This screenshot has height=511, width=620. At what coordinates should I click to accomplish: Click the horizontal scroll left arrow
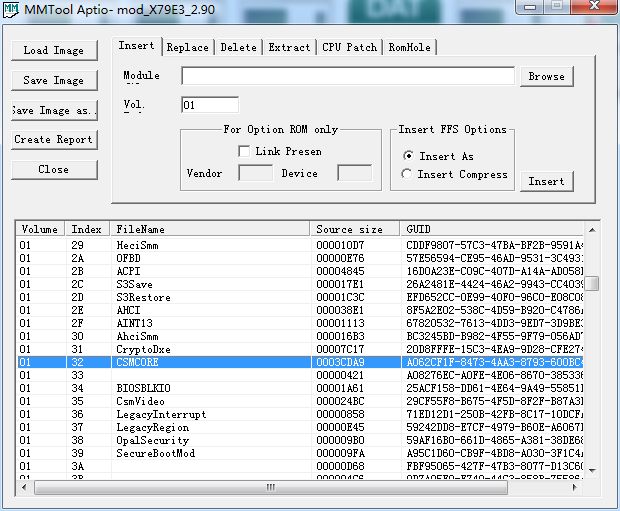tap(25, 487)
